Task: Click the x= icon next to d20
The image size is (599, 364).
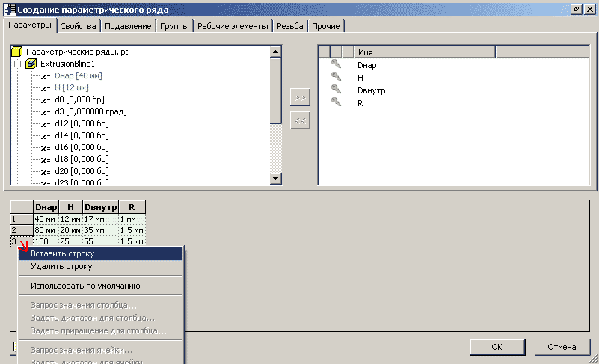Action: (46, 172)
